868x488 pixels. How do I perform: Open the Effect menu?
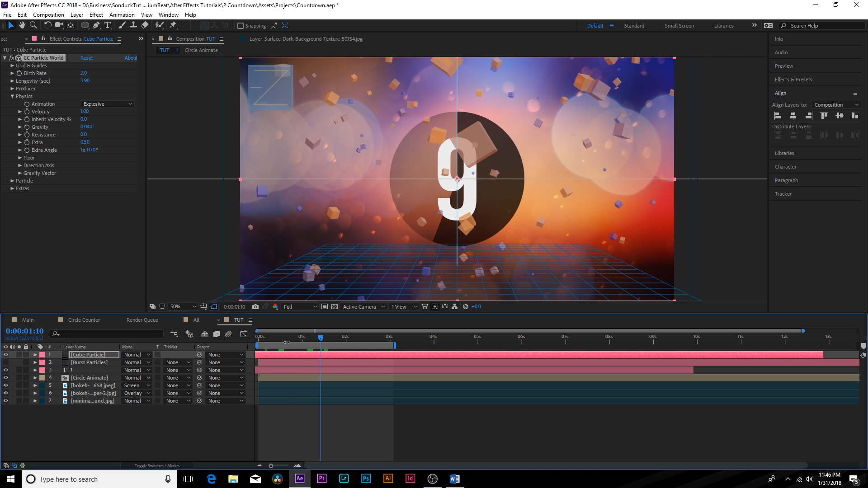click(96, 14)
